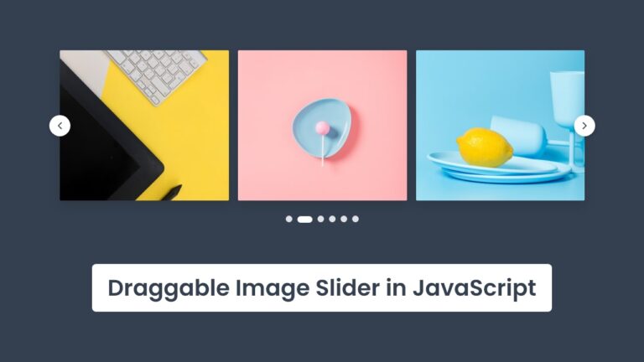Jump to the third pagination dot
Image resolution: width=644 pixels, height=362 pixels.
321,220
